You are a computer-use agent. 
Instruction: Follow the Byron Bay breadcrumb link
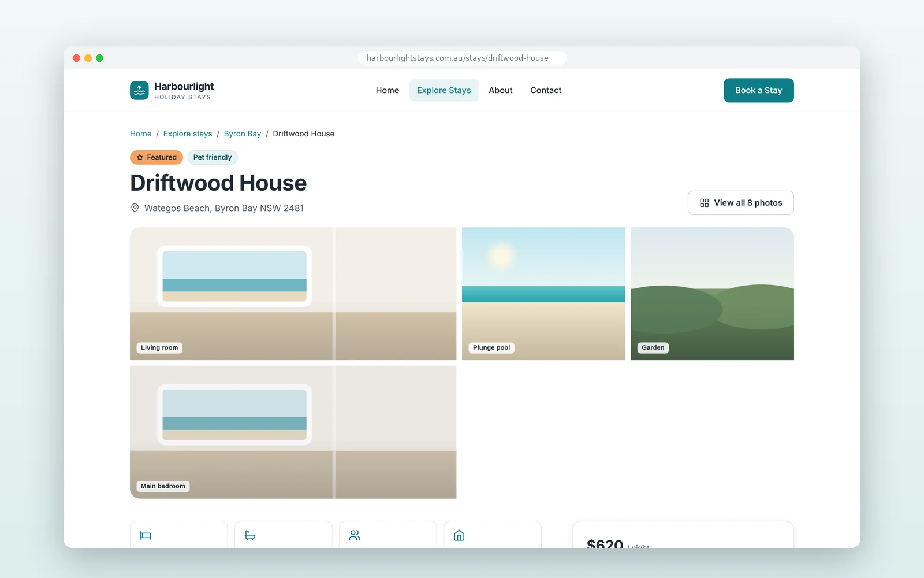tap(243, 134)
